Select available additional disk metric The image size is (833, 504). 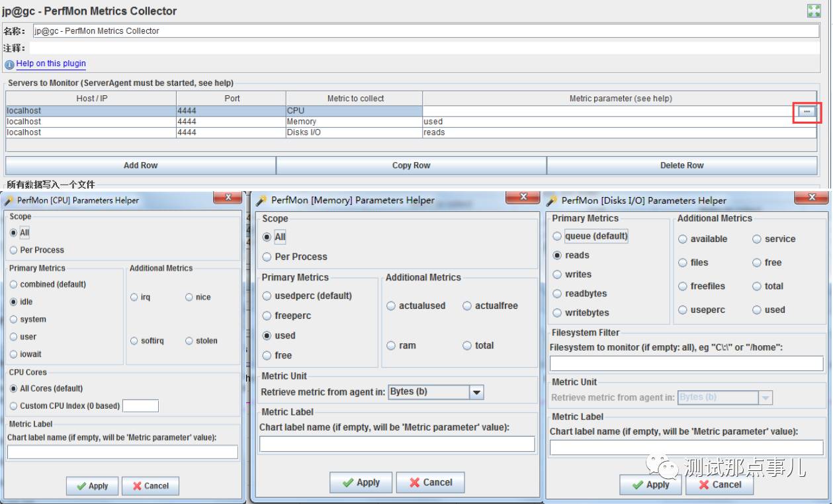tap(703, 239)
